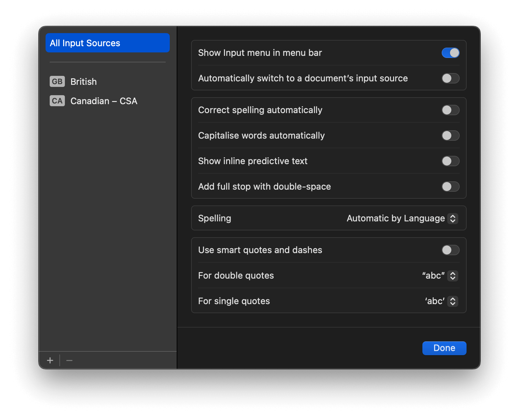519x420 pixels.
Task: Select Canadian – CSA input source
Action: [x=104, y=101]
